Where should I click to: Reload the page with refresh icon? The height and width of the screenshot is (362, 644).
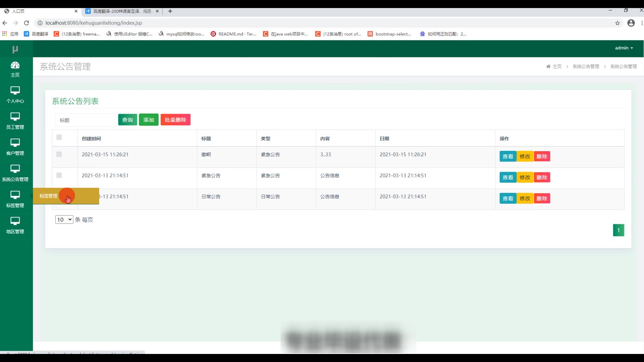pos(26,23)
